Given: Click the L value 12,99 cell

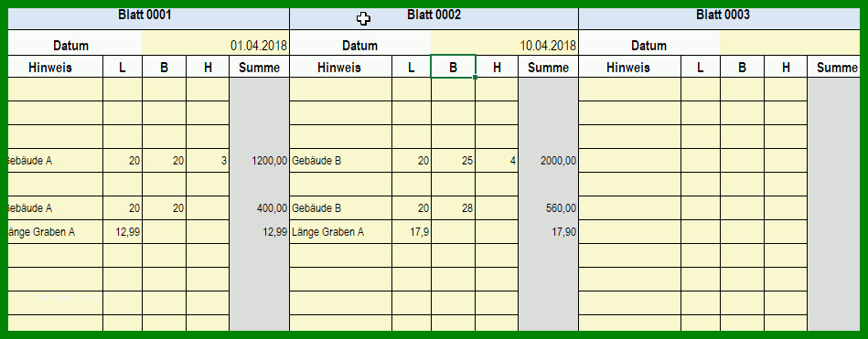Looking at the screenshot, I should tap(123, 232).
